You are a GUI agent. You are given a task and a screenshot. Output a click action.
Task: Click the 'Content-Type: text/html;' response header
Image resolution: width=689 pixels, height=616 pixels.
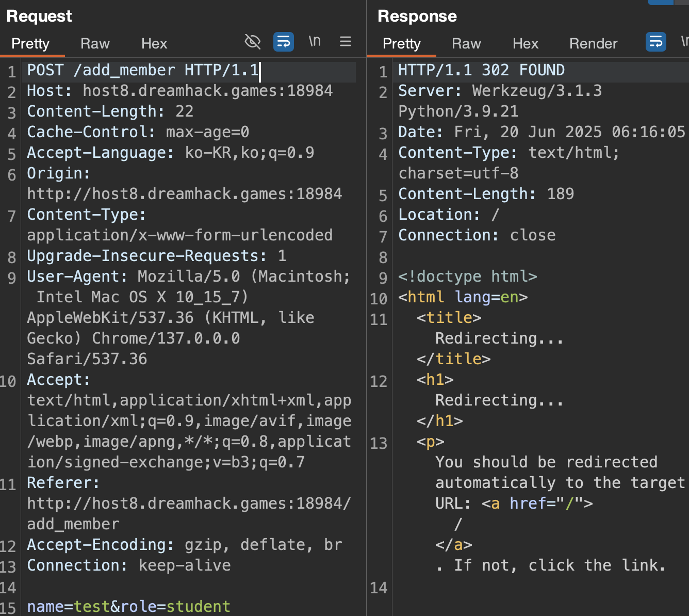coord(509,153)
